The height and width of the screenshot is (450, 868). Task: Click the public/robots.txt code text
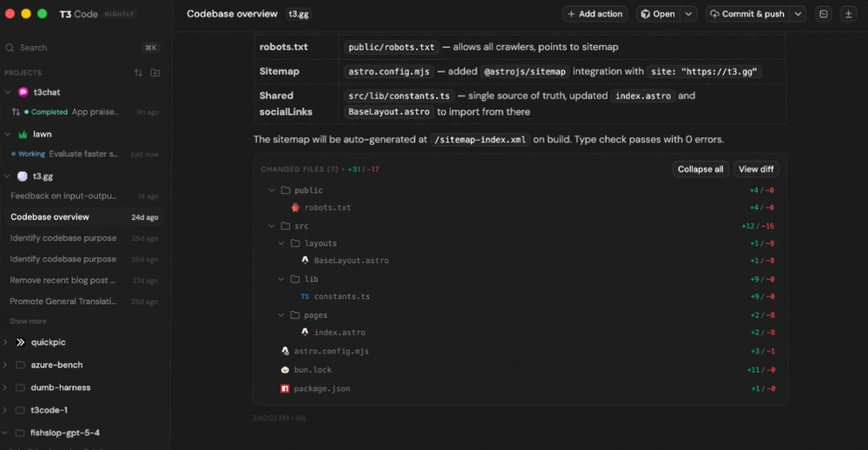391,47
